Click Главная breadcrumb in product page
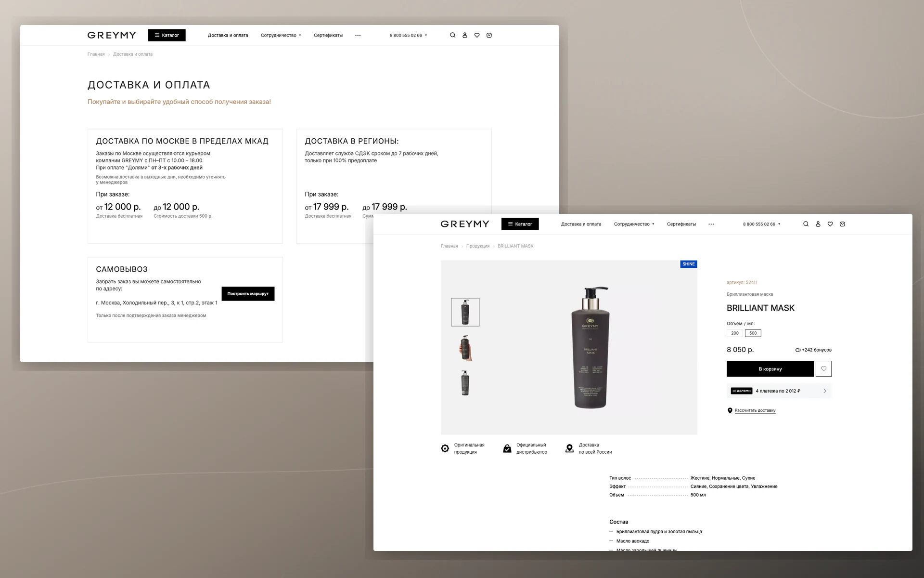 [449, 246]
